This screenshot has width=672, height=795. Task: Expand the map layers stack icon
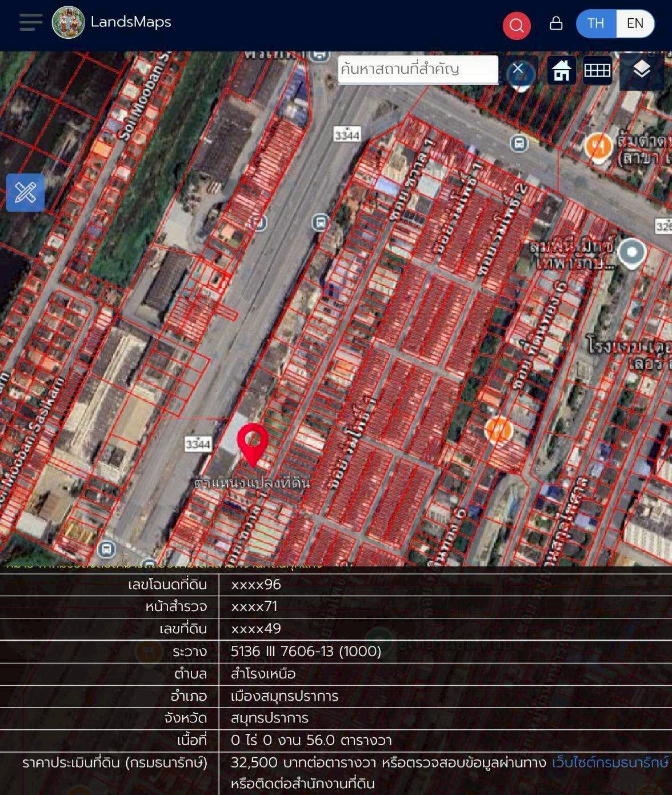click(642, 70)
